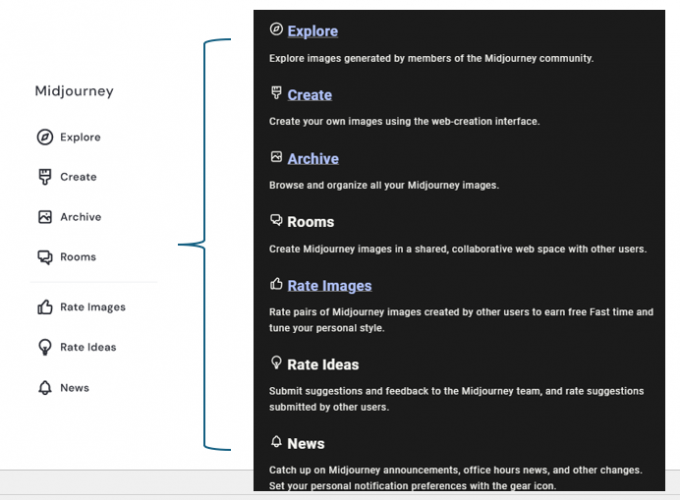
Task: Click chat icon beside Rooms heading in dark panel
Action: point(276,220)
